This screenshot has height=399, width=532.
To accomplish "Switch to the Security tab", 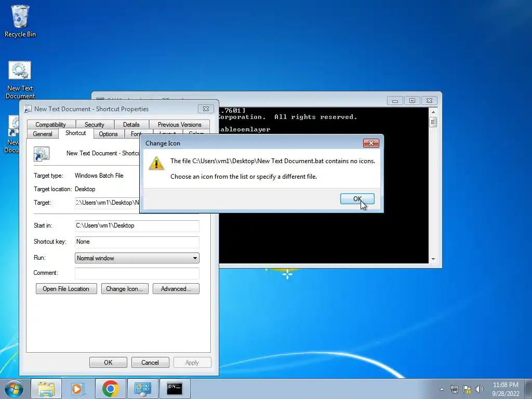I will [x=95, y=125].
